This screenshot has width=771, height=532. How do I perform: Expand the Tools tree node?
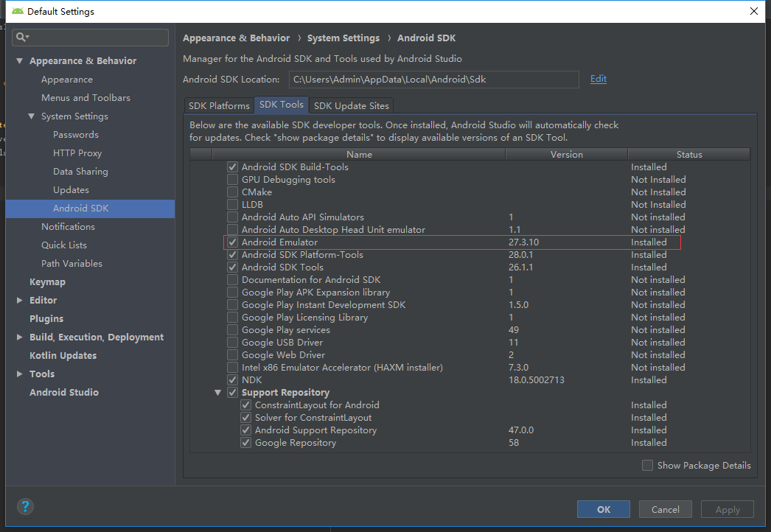point(20,374)
